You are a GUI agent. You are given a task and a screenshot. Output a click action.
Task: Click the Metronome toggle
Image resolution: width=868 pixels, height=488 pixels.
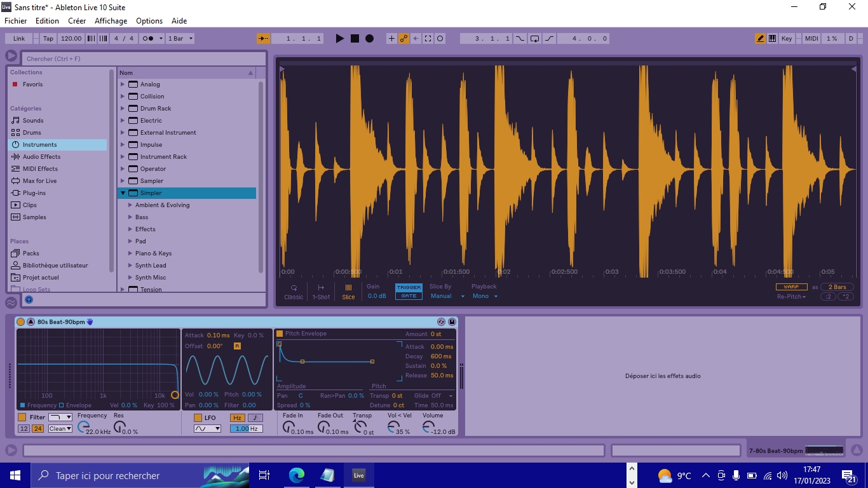coord(152,39)
